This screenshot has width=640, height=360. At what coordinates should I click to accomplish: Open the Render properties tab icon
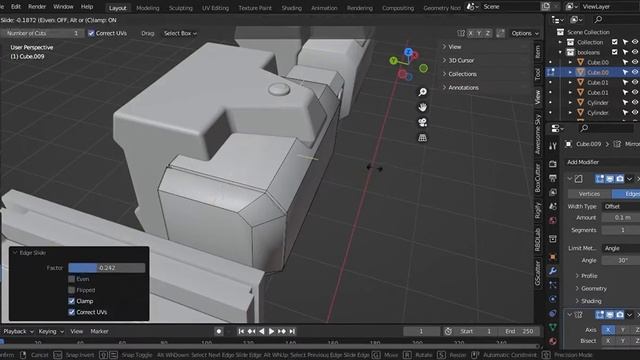[553, 164]
